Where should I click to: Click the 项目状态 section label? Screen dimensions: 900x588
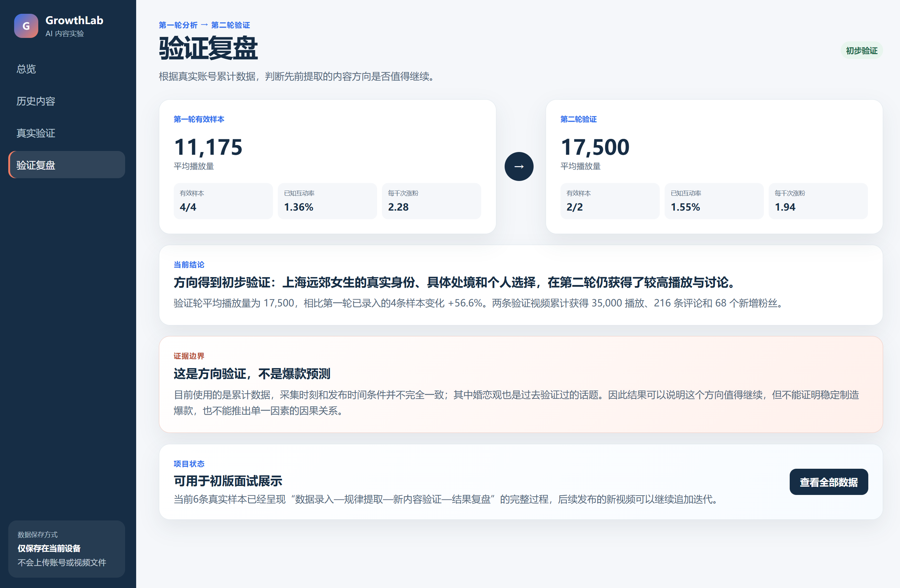tap(189, 464)
